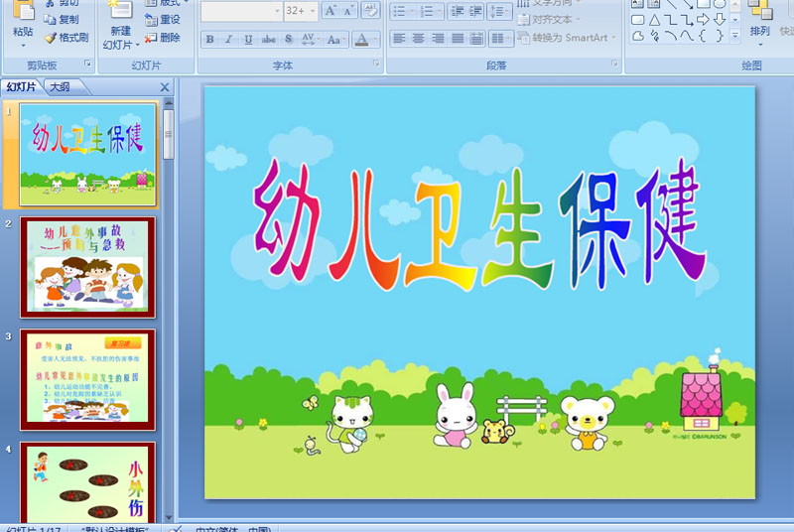Toggle strikethrough (abc) formatting
Screen dimensions: 794x532
tap(268, 39)
